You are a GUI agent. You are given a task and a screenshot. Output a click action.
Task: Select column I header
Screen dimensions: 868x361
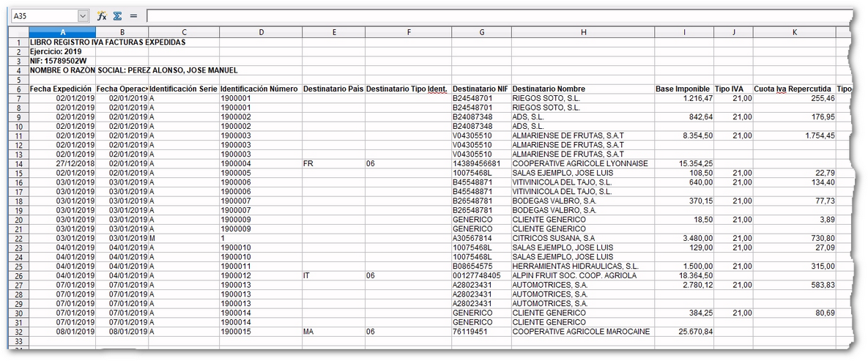point(684,33)
